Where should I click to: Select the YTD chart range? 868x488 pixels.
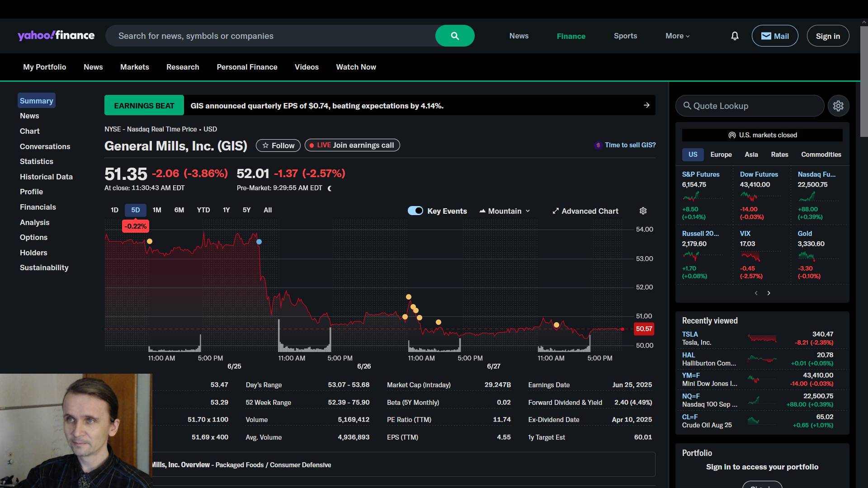coord(203,210)
